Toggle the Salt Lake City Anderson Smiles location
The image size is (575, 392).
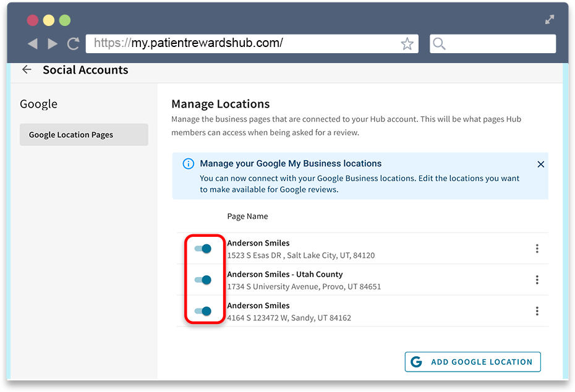[x=203, y=249]
